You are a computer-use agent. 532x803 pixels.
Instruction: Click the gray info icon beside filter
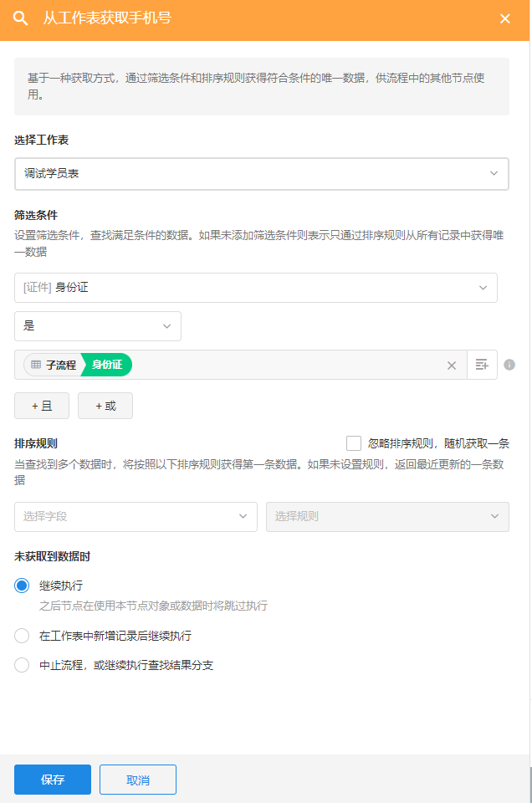click(509, 365)
